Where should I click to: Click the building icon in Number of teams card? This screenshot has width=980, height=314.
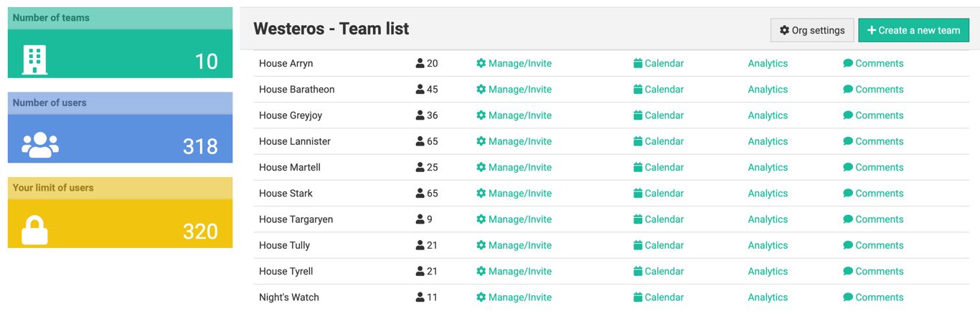tap(34, 60)
